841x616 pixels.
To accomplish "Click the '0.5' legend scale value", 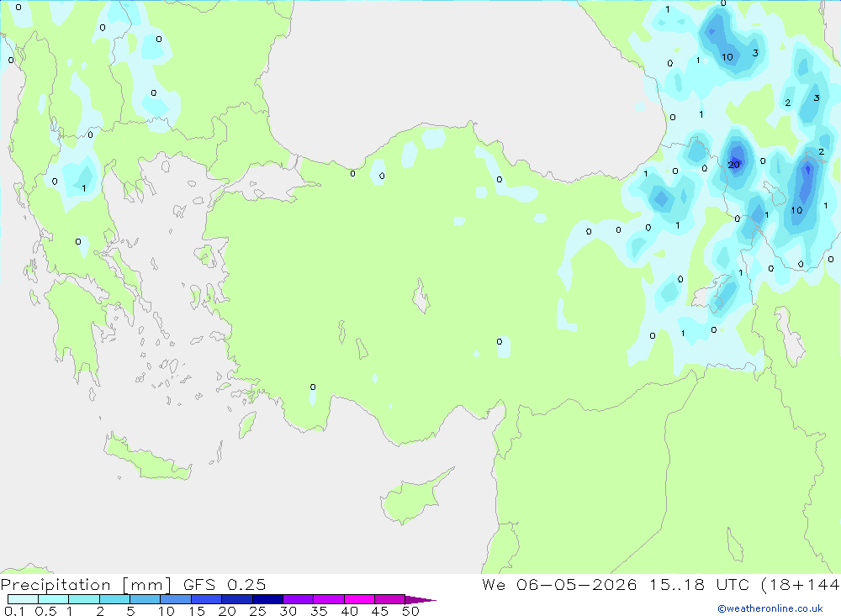I will point(45,611).
